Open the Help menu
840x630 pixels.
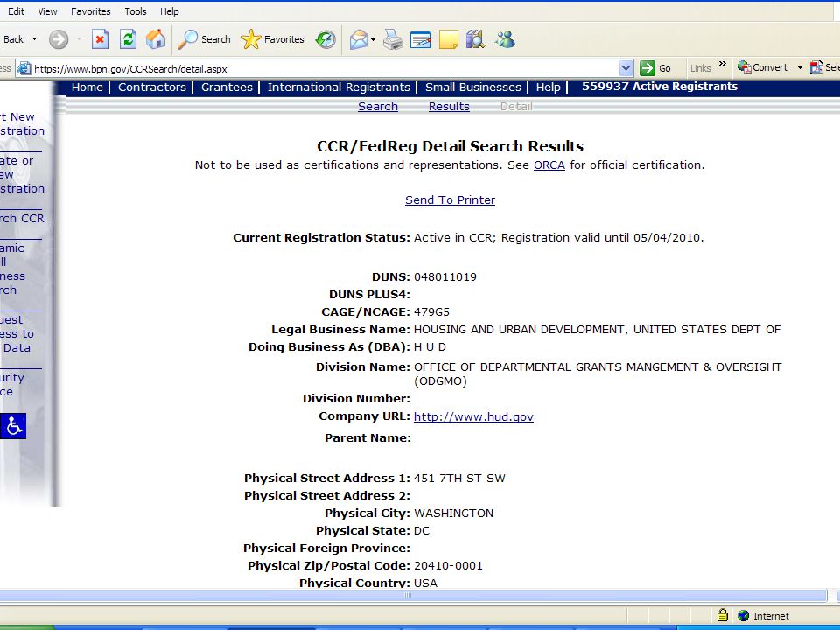click(169, 11)
